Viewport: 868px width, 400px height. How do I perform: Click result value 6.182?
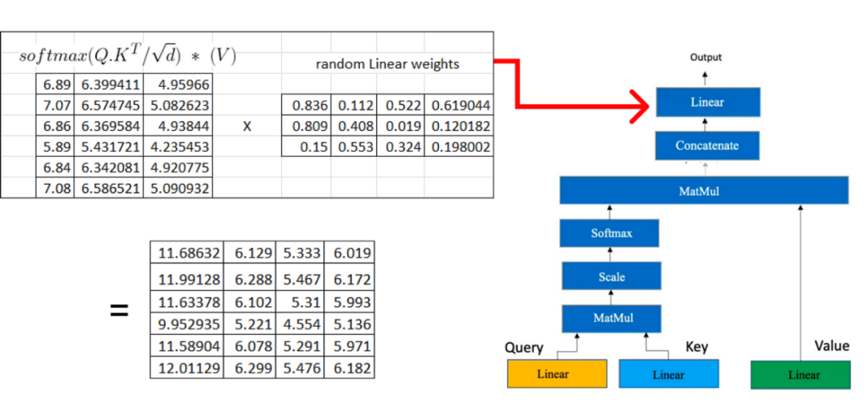pos(350,368)
